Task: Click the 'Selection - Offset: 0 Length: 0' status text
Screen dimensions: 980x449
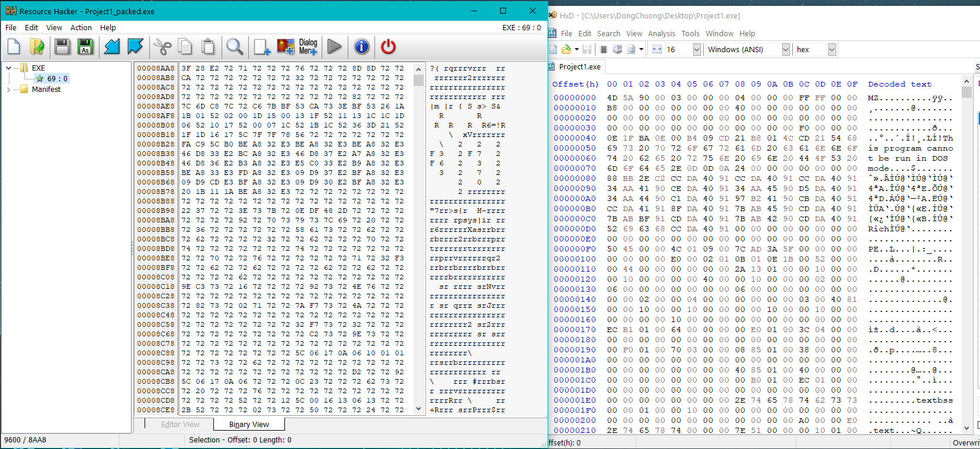Action: pos(240,440)
